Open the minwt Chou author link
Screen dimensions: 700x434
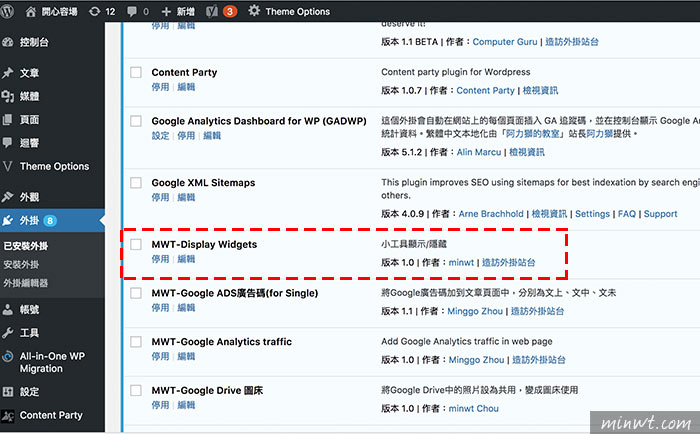[x=474, y=409]
